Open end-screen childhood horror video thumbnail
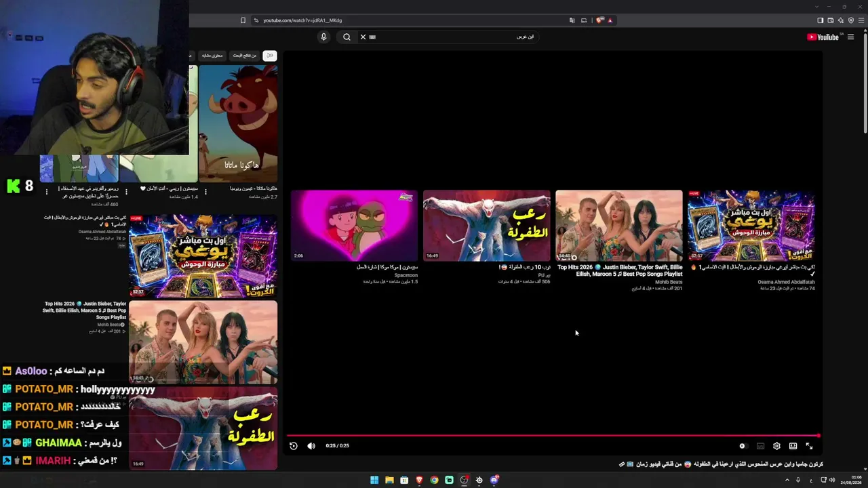Image resolution: width=868 pixels, height=488 pixels. tap(487, 226)
